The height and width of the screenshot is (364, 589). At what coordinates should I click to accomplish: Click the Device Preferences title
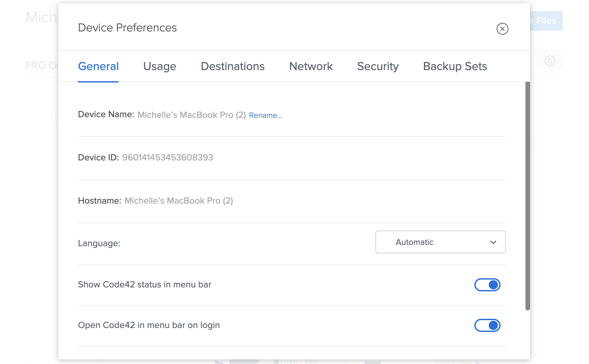click(x=127, y=28)
